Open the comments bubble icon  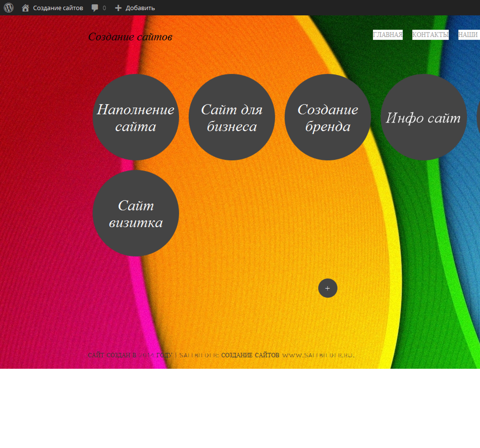95,8
